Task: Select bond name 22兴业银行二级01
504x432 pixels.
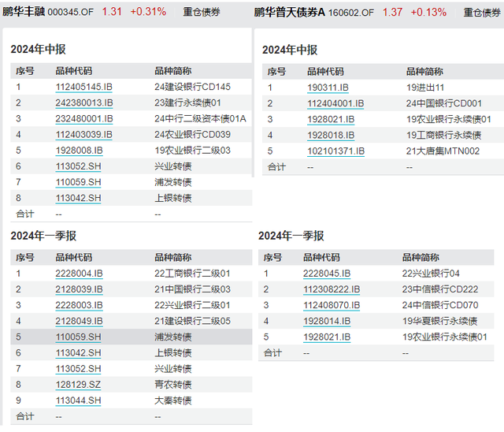Action: point(192,305)
